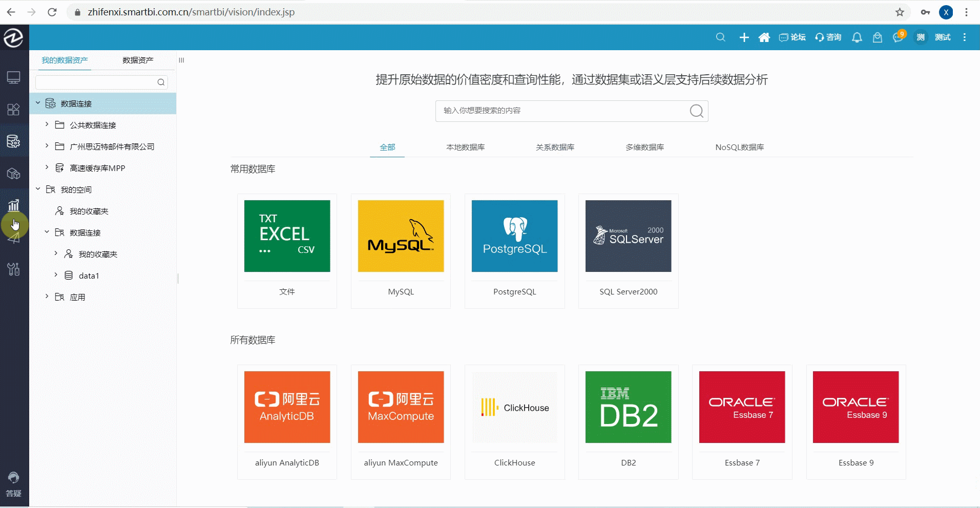Choose the PostgreSQL database card
The width and height of the screenshot is (980, 508).
(x=514, y=251)
